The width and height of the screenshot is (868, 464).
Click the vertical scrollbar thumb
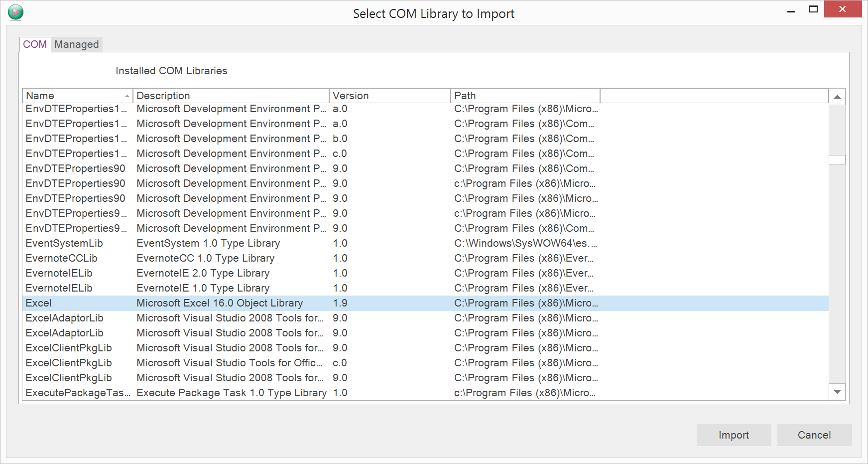pos(837,160)
